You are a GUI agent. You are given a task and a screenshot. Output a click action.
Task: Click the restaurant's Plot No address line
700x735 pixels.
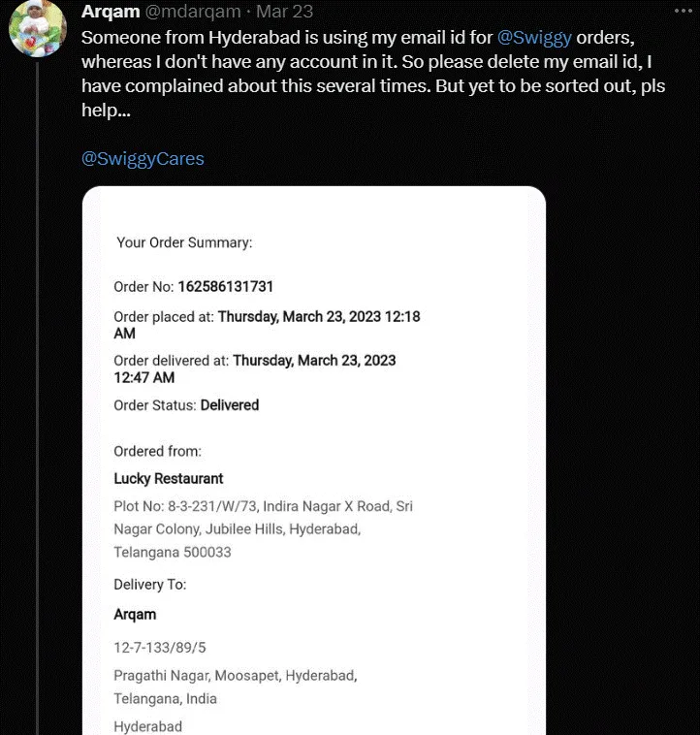click(263, 506)
